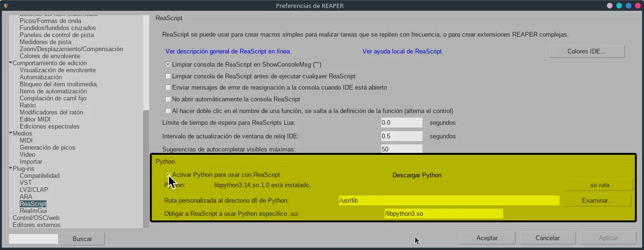This screenshot has width=644, height=250.
Task: Select Compatibilidad tree item
Action: pos(39,176)
